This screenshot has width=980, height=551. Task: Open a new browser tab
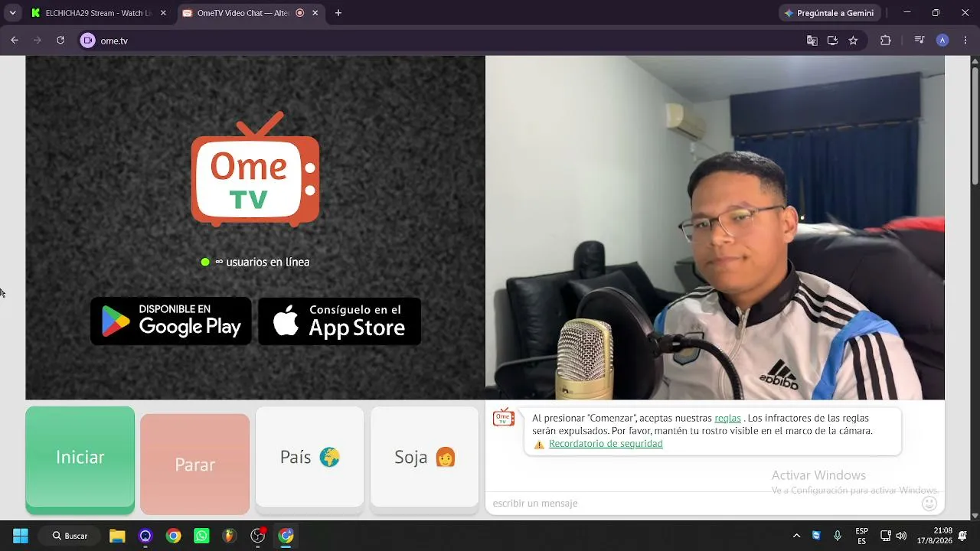pos(338,13)
